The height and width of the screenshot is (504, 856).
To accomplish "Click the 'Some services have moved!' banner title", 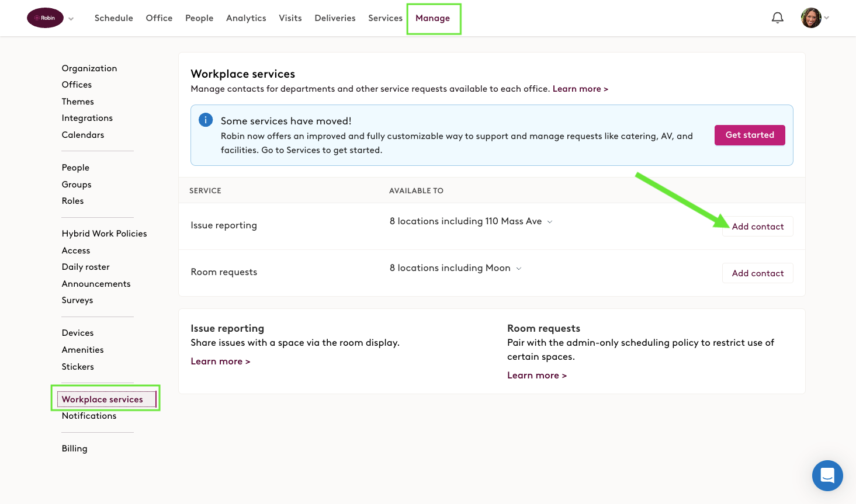I will (x=286, y=121).
